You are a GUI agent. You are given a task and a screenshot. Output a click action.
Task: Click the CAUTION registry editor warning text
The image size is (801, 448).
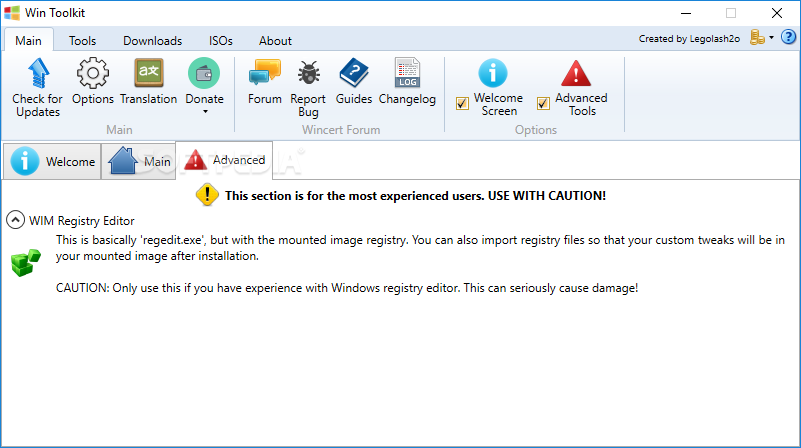(347, 288)
